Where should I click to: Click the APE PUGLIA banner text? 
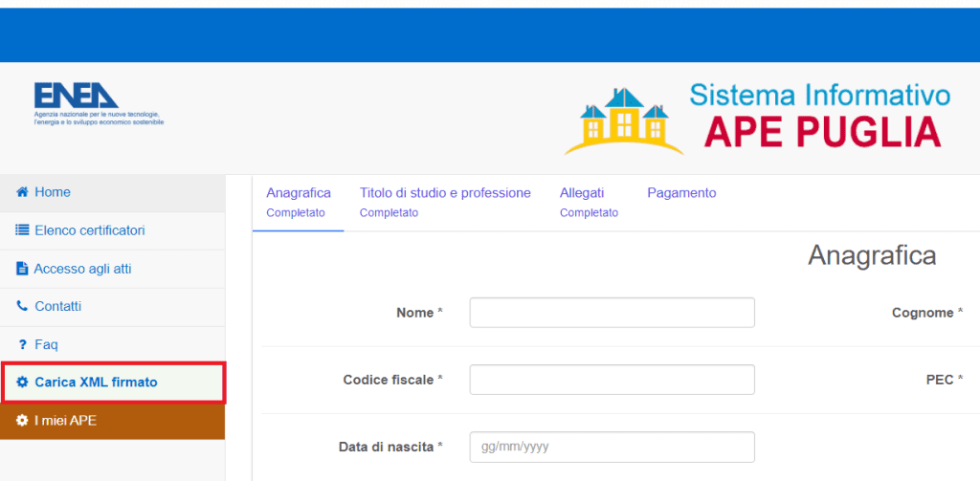[822, 132]
